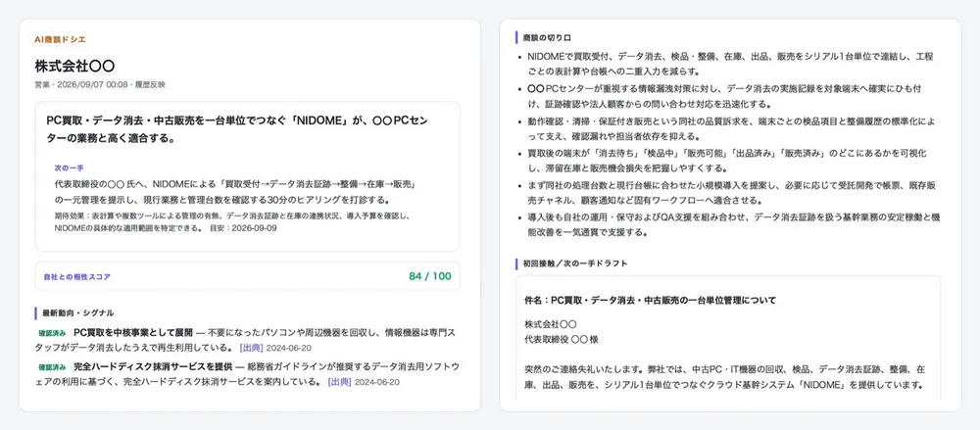This screenshot has height=430, width=980.
Task: Click the bullet starting 〇〇PCセンターが重視する情報漏洩対策
Action: (724, 96)
